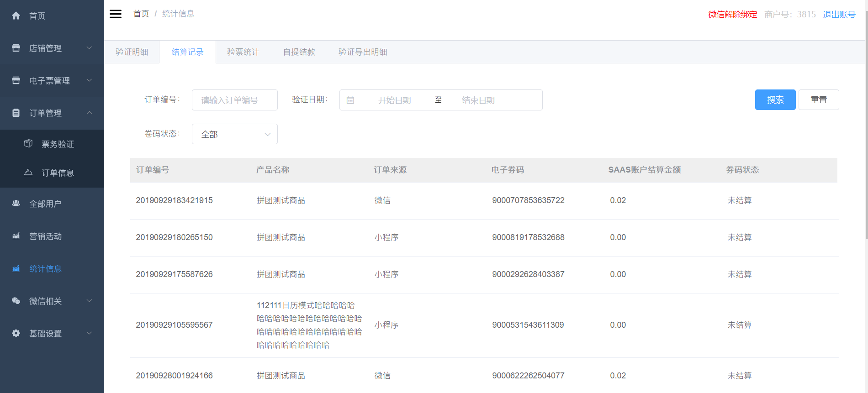Screen dimensions: 868x393
Task: Switch to the 验票统计 tab
Action: click(243, 52)
